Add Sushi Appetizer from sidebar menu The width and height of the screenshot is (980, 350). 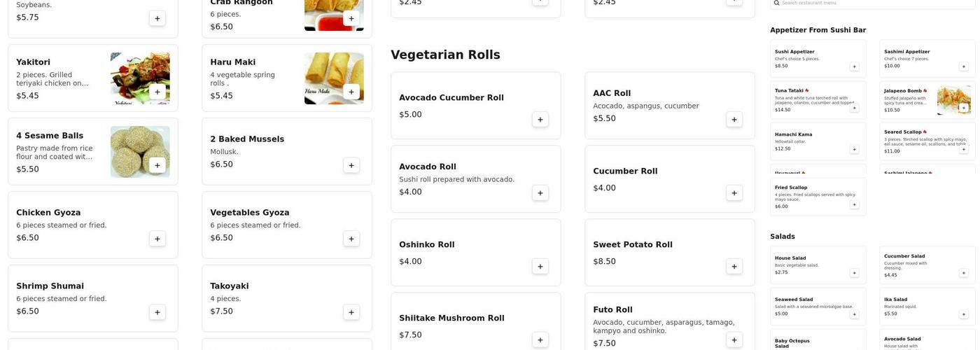854,66
